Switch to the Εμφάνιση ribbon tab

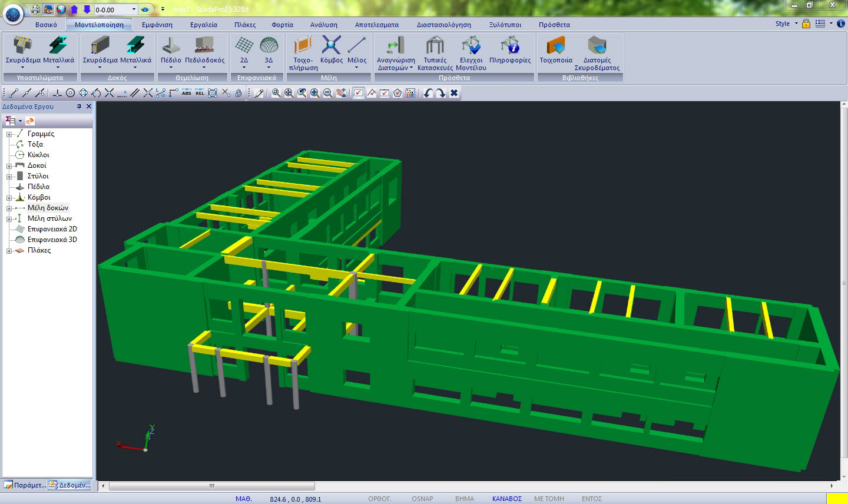click(157, 25)
